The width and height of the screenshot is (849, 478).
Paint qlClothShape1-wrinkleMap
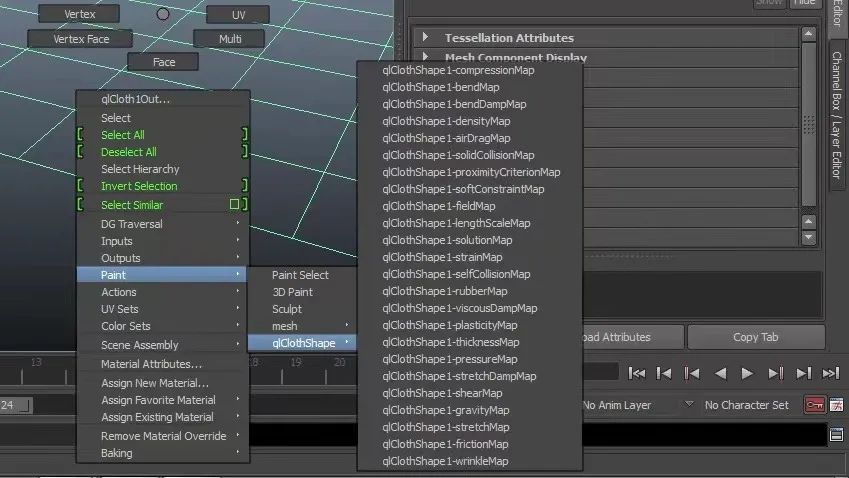coord(469,461)
